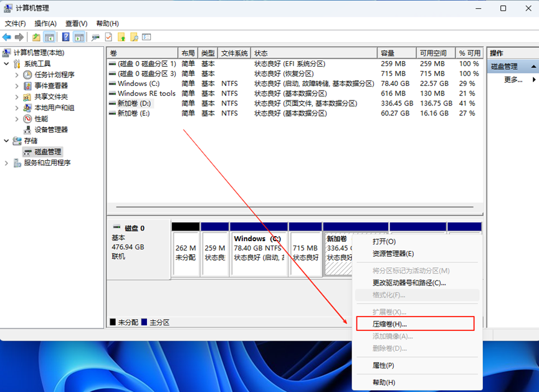The image size is (539, 392).
Task: Toggle the show/hide console tree icon
Action: 49,37
